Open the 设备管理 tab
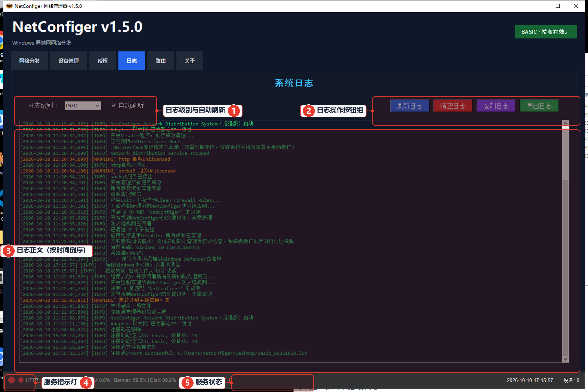This screenshot has height=392, width=588. (69, 61)
